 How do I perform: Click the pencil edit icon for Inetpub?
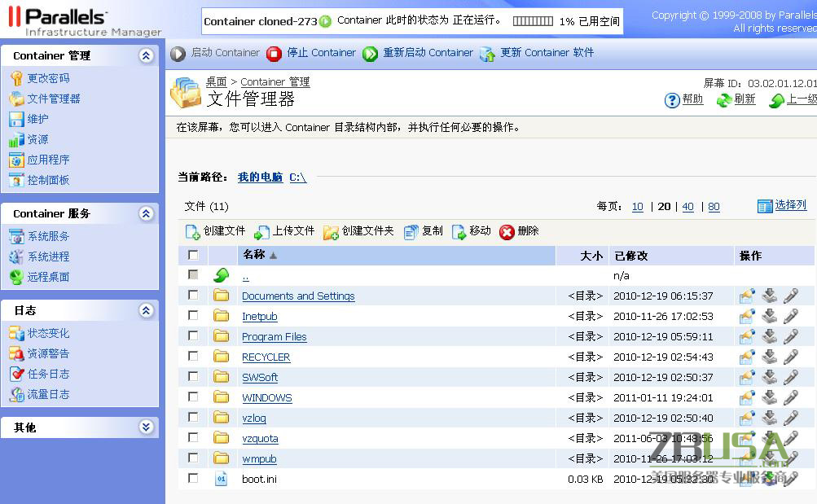[791, 316]
